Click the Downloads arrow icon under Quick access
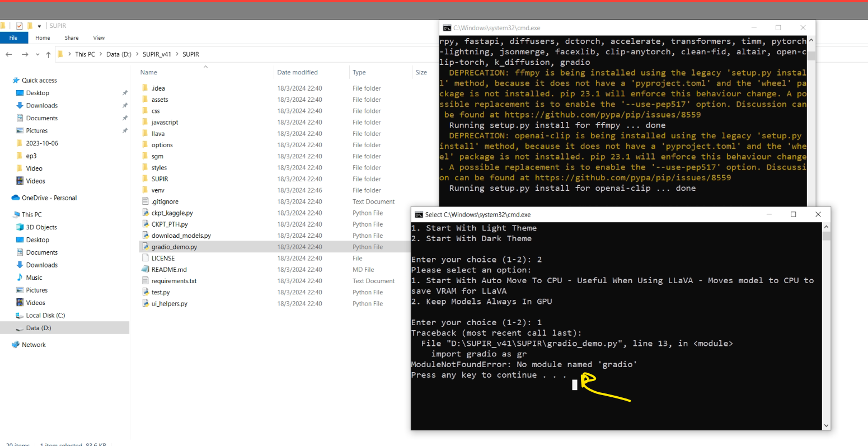Image resolution: width=868 pixels, height=446 pixels. [20, 106]
